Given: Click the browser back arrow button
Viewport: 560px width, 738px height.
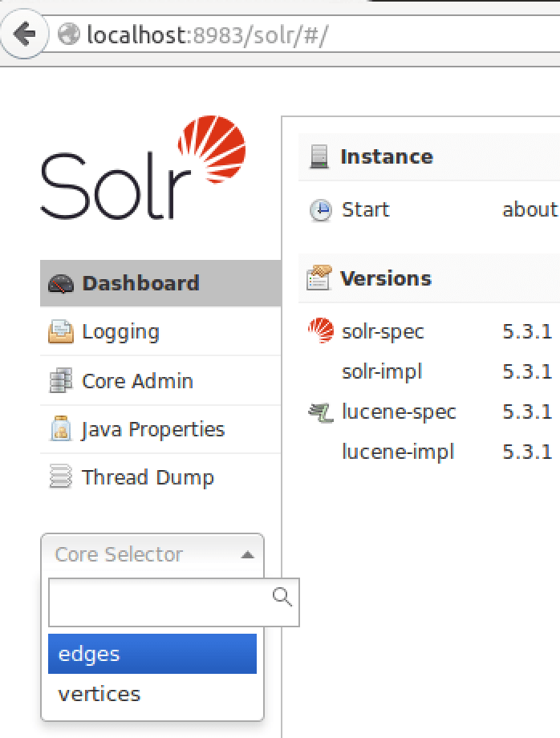Looking at the screenshot, I should click(x=23, y=34).
